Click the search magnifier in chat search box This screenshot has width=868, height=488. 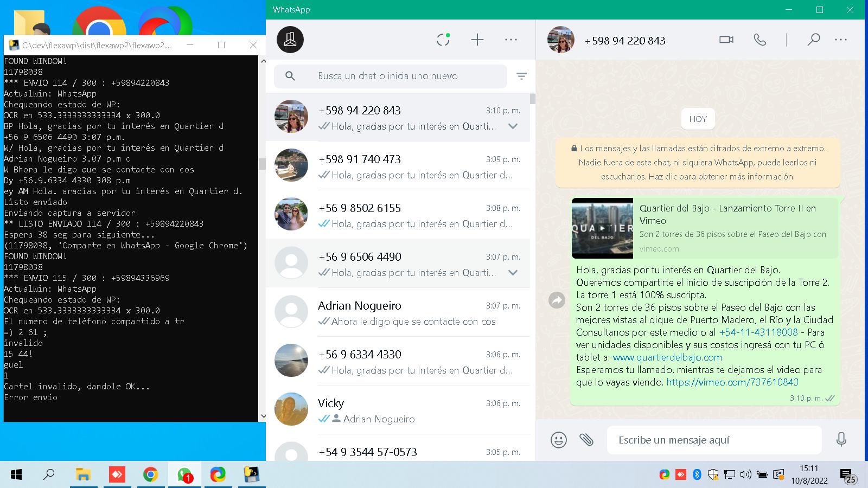coord(290,76)
